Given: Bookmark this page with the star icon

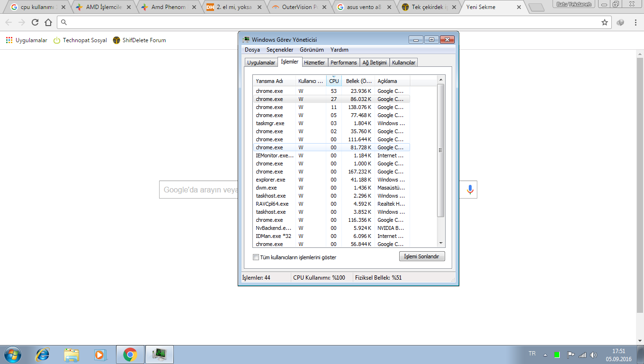Looking at the screenshot, I should pyautogui.click(x=605, y=22).
